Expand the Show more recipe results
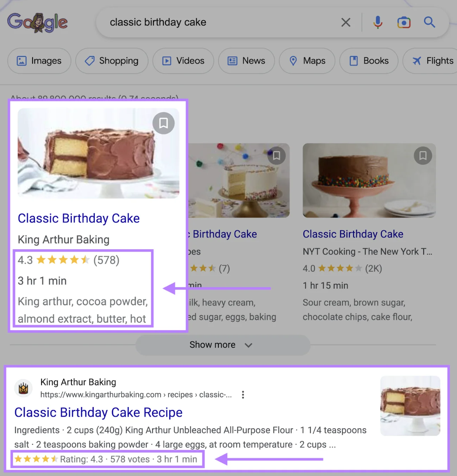This screenshot has width=457, height=476. (222, 345)
